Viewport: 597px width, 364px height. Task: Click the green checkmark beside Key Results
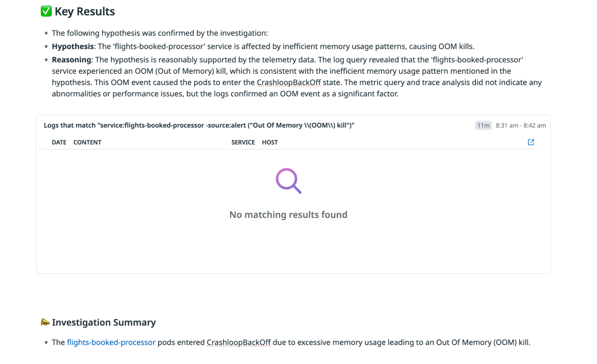coord(46,11)
